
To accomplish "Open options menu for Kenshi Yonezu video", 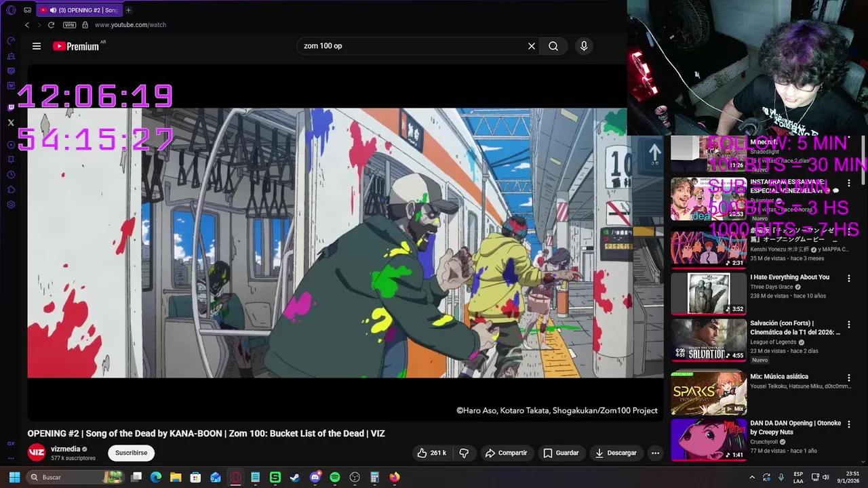I will click(848, 232).
